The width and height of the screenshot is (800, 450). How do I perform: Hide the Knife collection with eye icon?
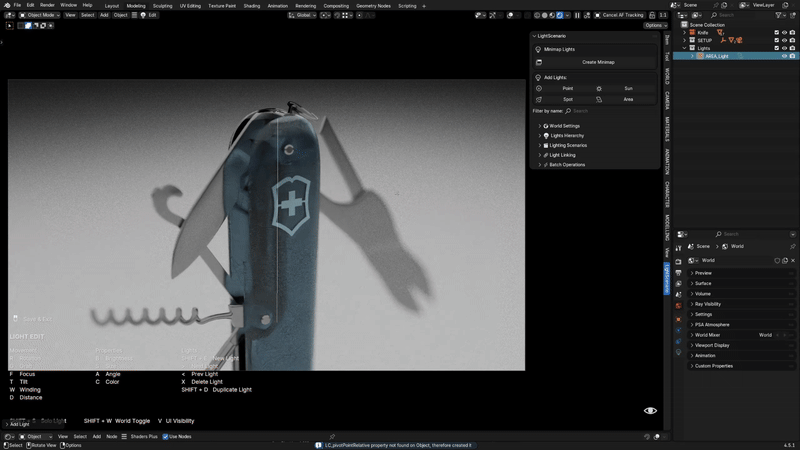(x=784, y=33)
